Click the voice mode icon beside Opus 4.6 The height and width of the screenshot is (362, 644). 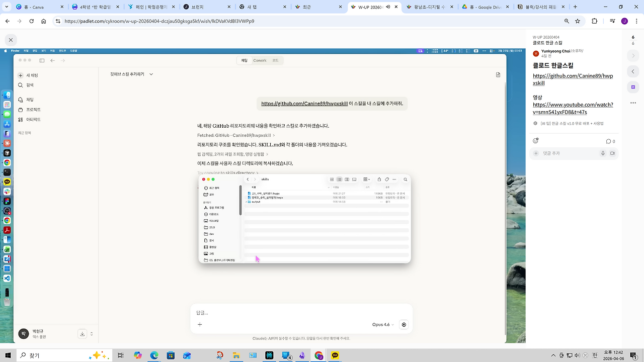[x=404, y=324]
